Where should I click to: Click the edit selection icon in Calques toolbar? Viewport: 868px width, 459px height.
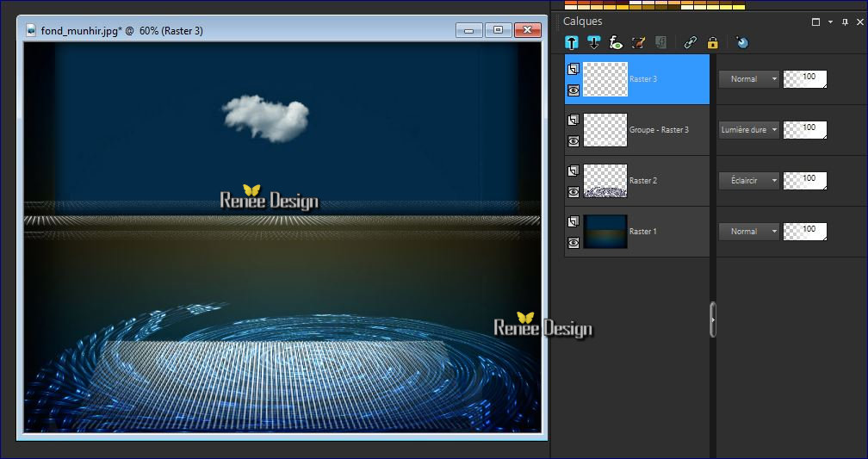[638, 43]
